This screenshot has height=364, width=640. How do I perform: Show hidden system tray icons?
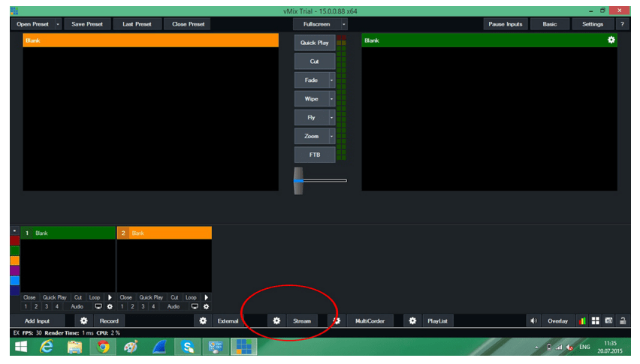point(536,347)
